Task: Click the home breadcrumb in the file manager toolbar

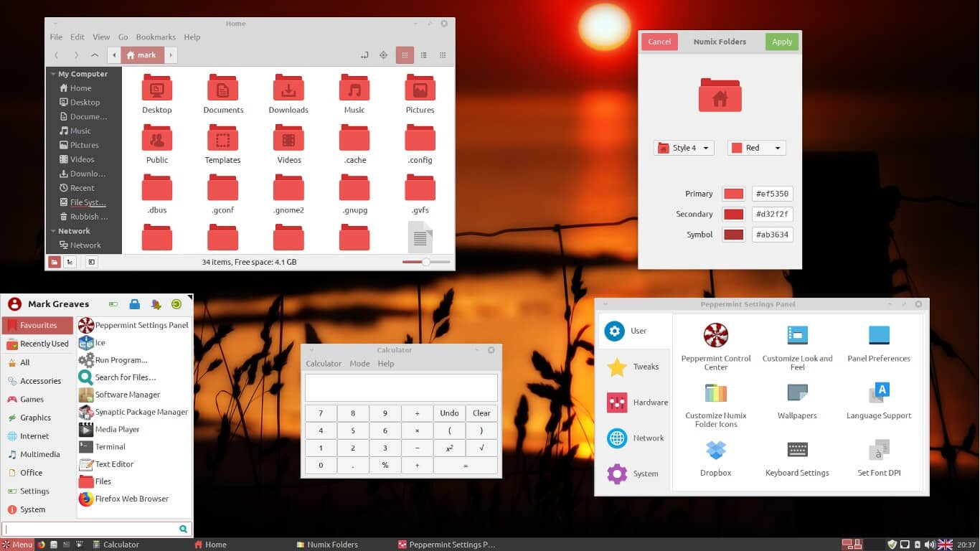Action: tap(141, 55)
